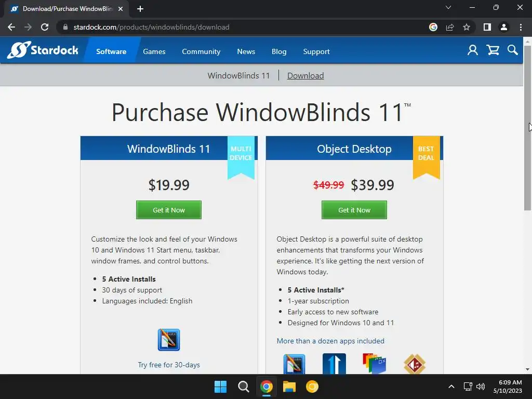Click the BEST DEAL ribbon badge
The width and height of the screenshot is (532, 399).
tap(426, 157)
